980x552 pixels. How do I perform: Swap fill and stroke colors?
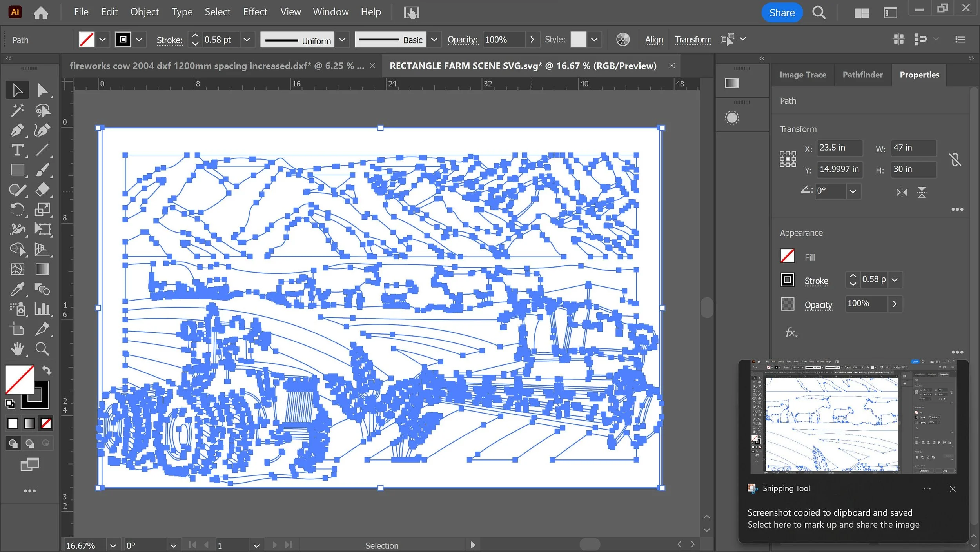click(47, 370)
